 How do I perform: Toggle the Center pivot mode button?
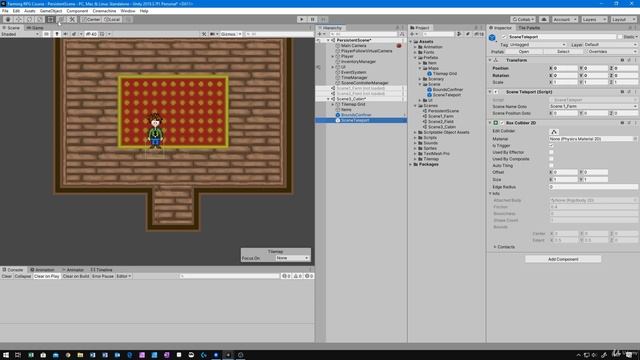coord(91,19)
